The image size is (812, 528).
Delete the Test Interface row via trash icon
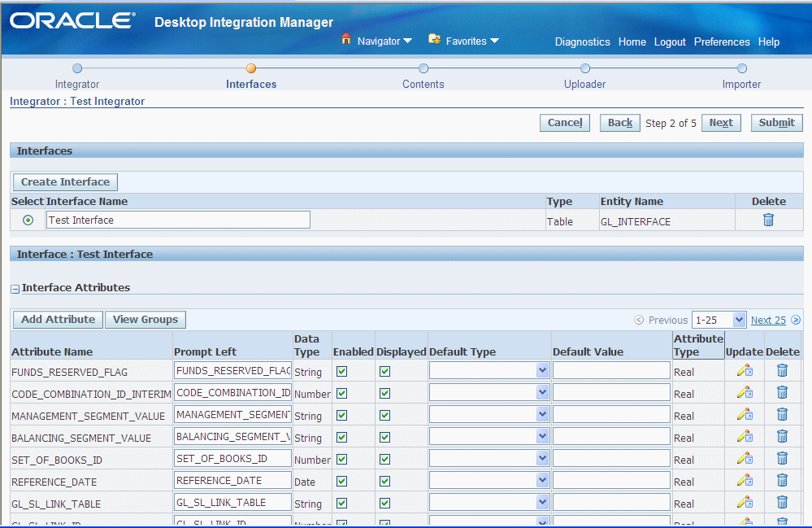point(768,220)
